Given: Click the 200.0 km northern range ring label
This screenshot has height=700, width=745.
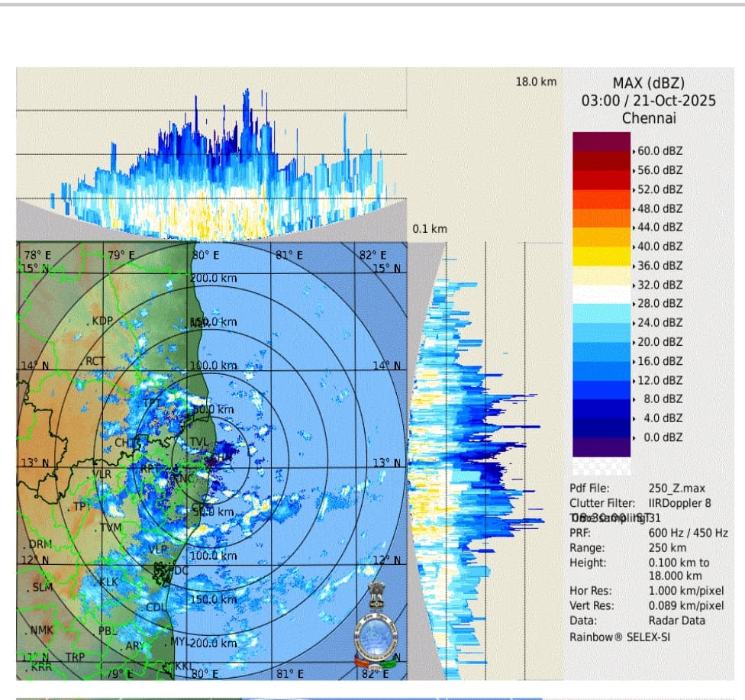Looking at the screenshot, I should [214, 279].
